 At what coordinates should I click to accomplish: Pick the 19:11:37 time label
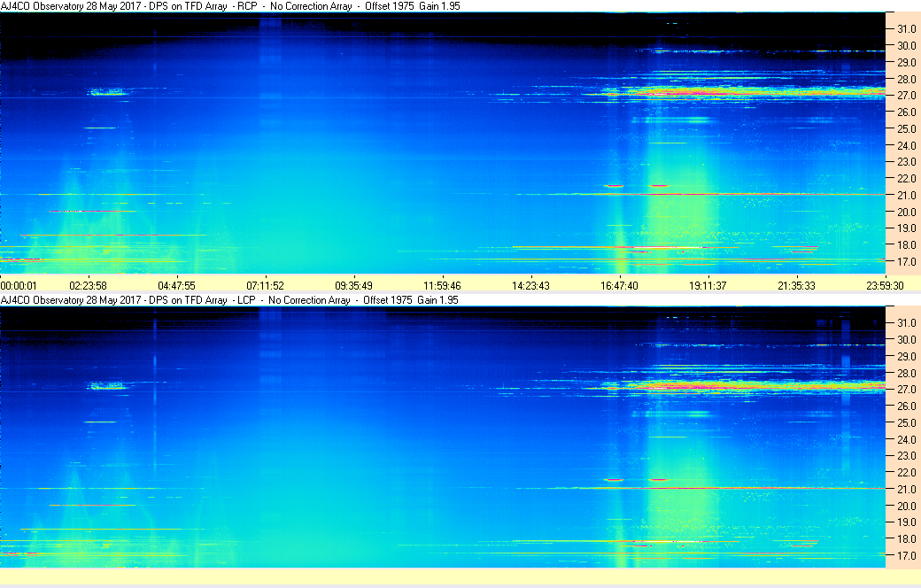click(708, 286)
